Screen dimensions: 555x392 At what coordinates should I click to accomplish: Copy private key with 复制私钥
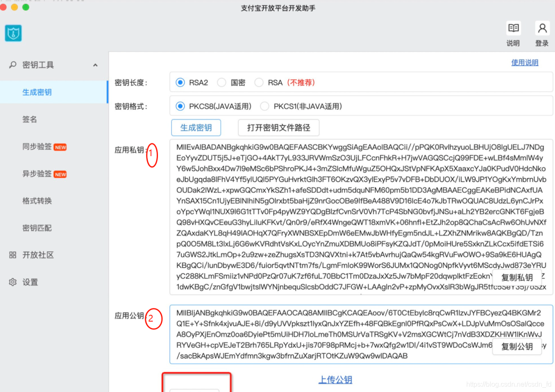coord(517,278)
